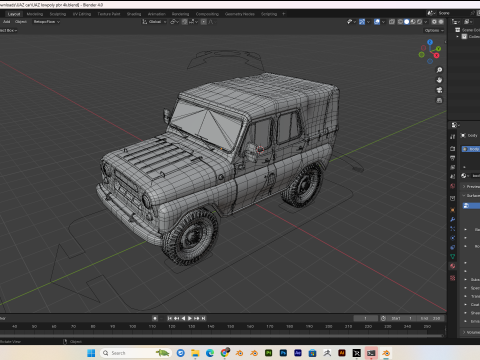This screenshot has width=480, height=360.
Task: Toggle X-ray mode in viewport header
Action: tap(392, 22)
